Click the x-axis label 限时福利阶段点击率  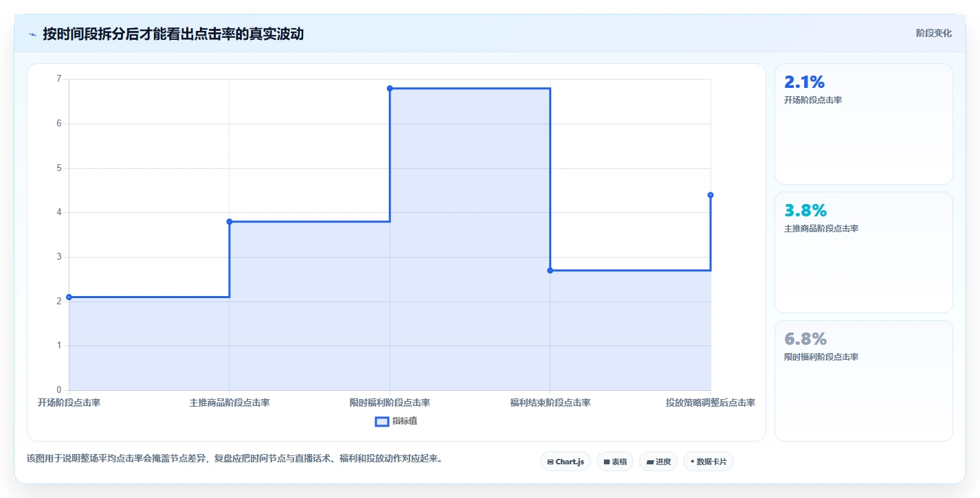click(390, 403)
